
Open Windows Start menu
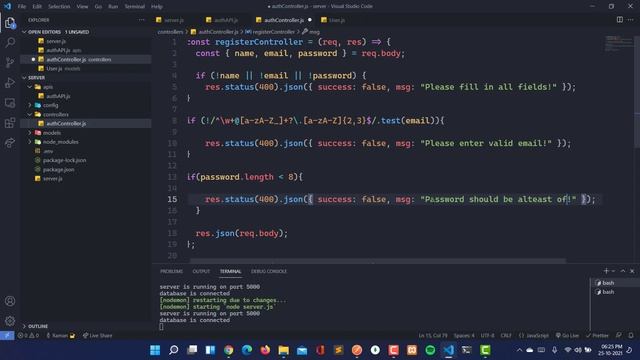(x=155, y=350)
